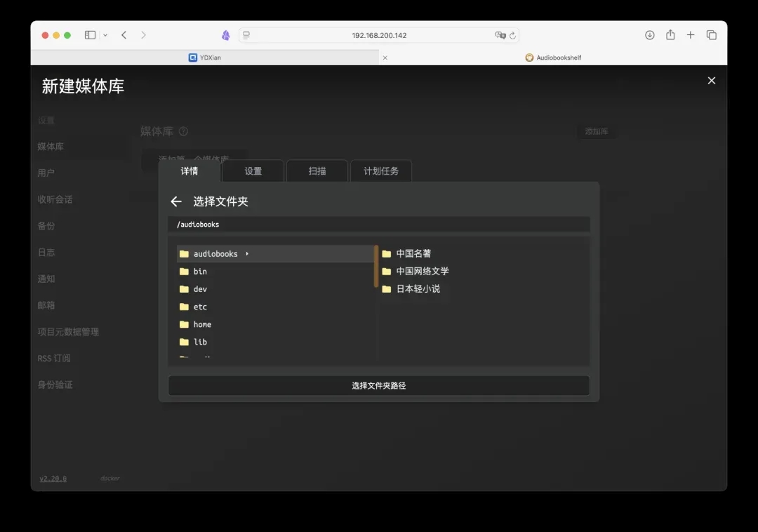Viewport: 758px width, 532px height.
Task: Open the sidebar dropdown chevron in Safari
Action: click(105, 35)
